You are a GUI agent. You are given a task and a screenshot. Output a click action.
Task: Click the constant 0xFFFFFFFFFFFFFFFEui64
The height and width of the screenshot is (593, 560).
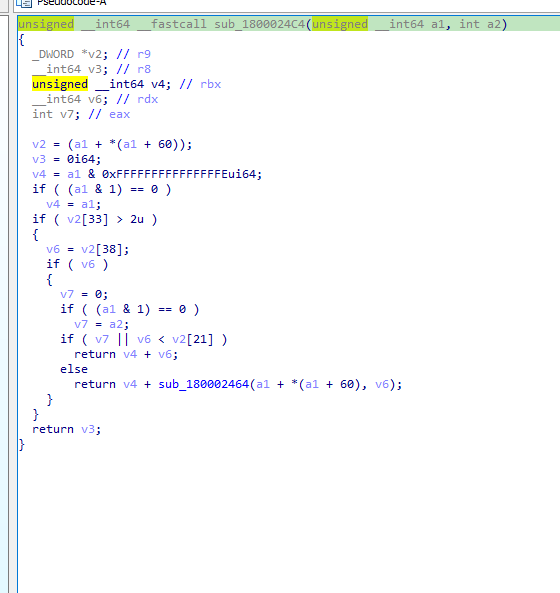coord(179,174)
